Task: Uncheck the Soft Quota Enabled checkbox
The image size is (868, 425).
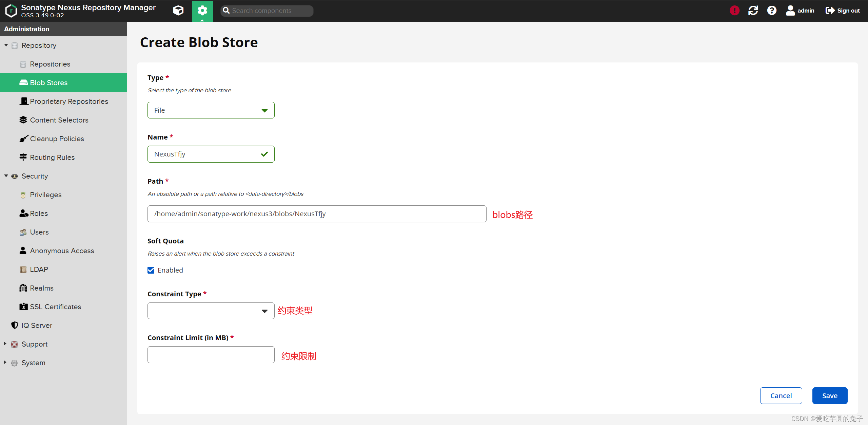Action: pyautogui.click(x=151, y=270)
